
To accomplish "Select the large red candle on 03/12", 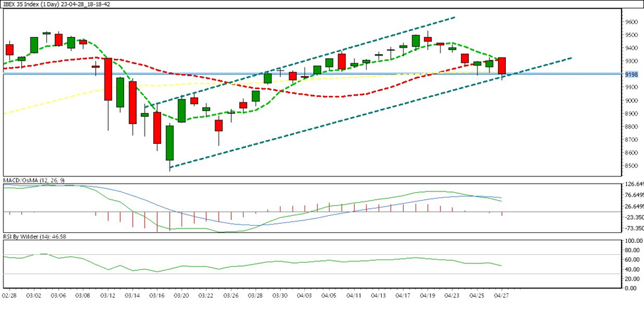I will [108, 79].
